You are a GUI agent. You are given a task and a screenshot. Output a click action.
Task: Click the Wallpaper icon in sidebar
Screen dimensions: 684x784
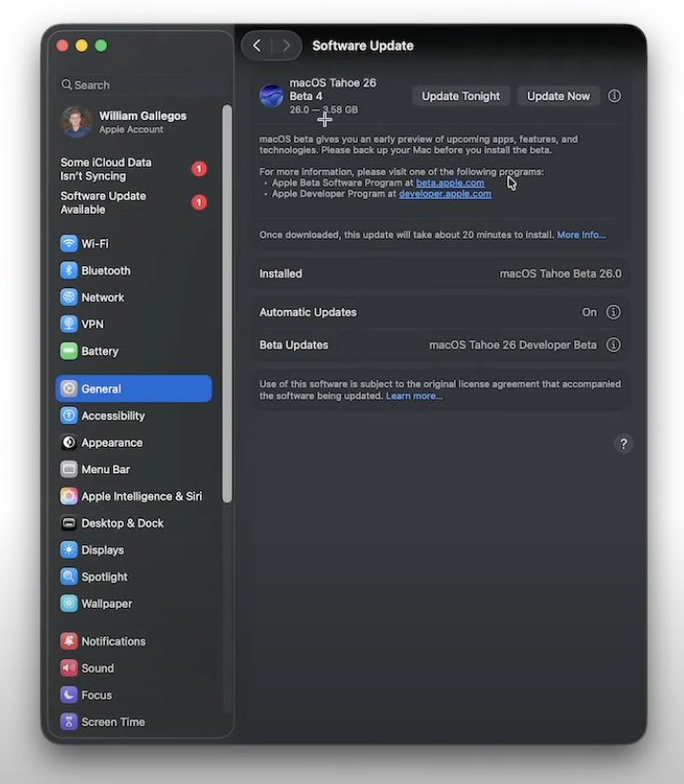pyautogui.click(x=69, y=604)
